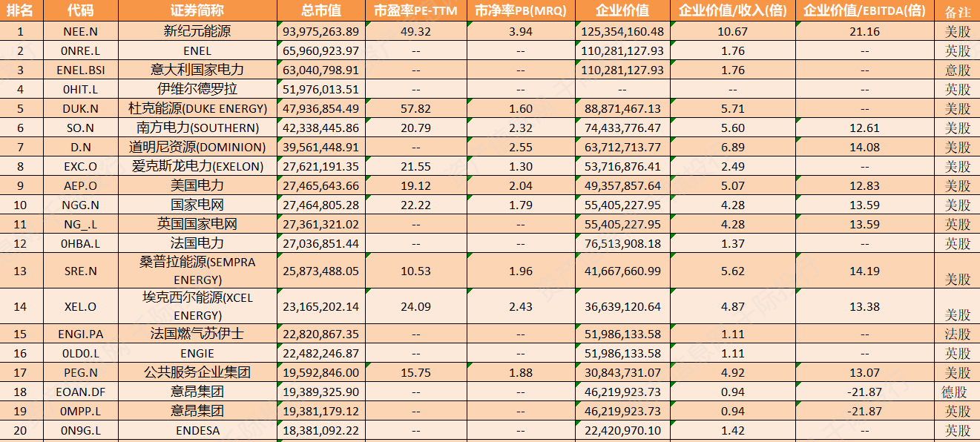Click the name cell 杜克能源(DUKE ENERGY)

pos(197,108)
